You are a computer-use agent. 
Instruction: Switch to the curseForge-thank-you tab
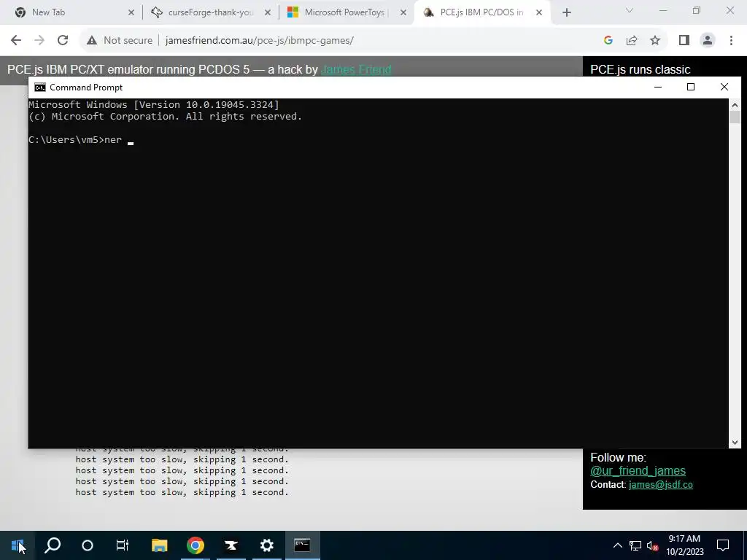pyautogui.click(x=209, y=12)
